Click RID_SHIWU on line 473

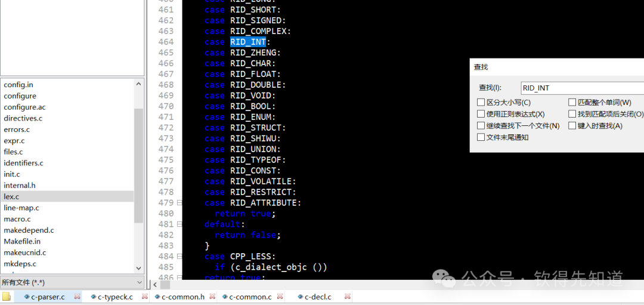253,138
